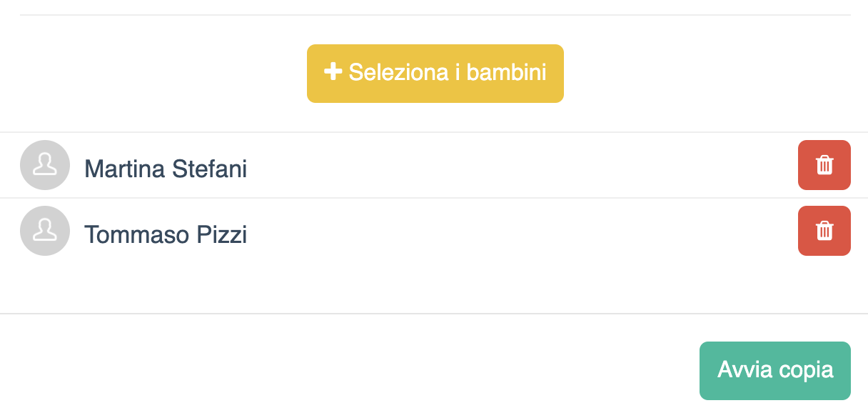Open the children selection via the yellow button
Viewport: 868px width, 413px height.
(435, 72)
